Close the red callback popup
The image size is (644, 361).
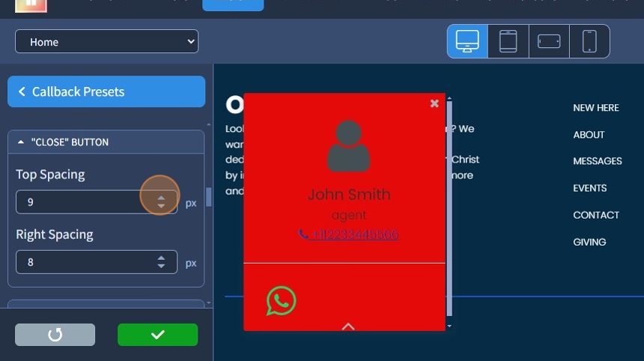coord(434,103)
